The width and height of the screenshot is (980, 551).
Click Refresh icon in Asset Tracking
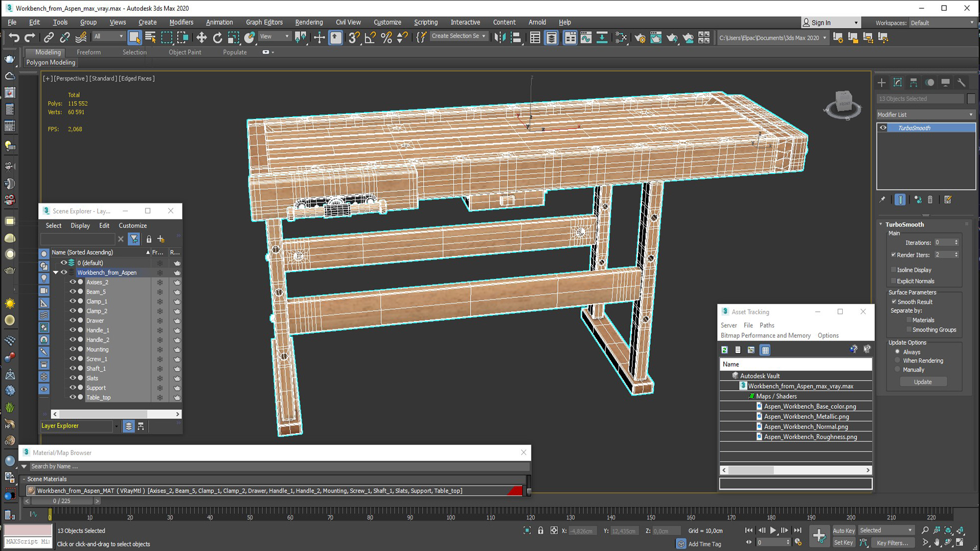724,350
